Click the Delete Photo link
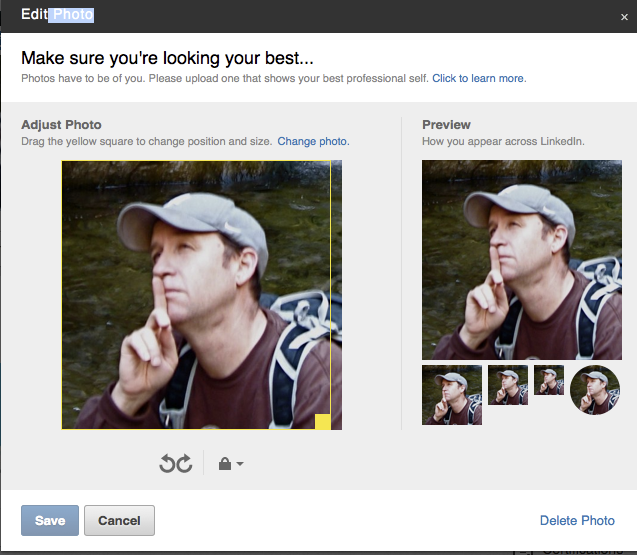The height and width of the screenshot is (555, 637). (577, 520)
